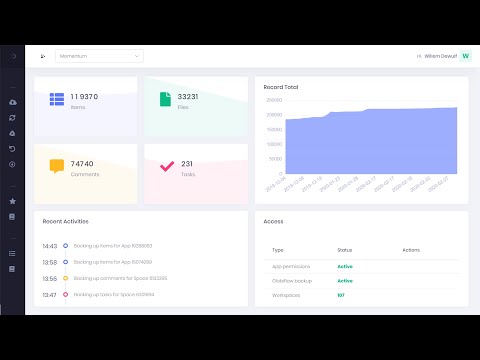The width and height of the screenshot is (480, 360).
Task: Click the Record Total chart title
Action: click(281, 87)
